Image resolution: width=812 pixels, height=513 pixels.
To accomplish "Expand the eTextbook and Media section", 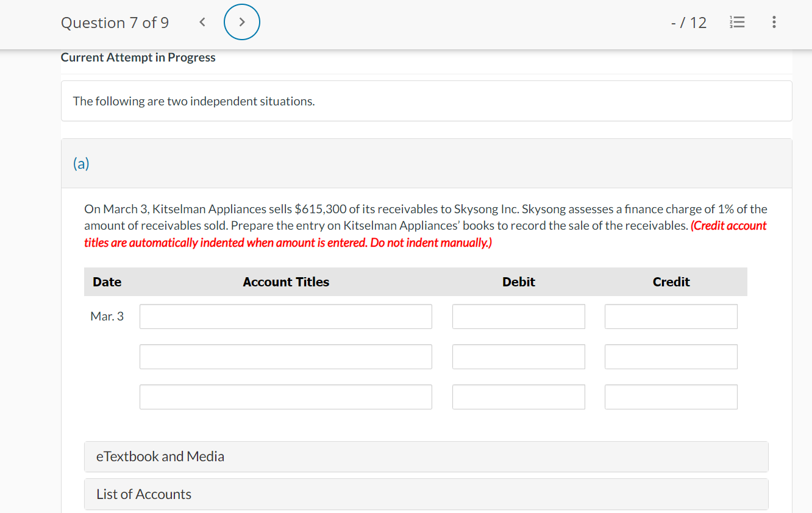I will click(x=426, y=456).
